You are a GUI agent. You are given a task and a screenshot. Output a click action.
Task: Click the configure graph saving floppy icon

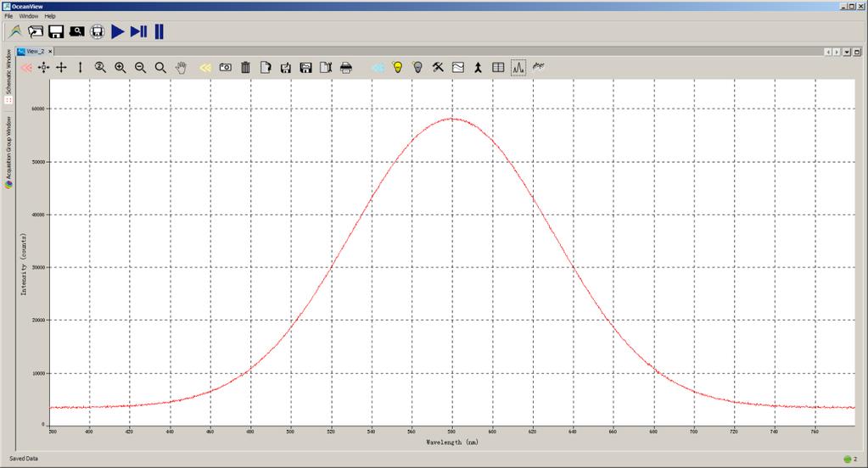tap(305, 68)
